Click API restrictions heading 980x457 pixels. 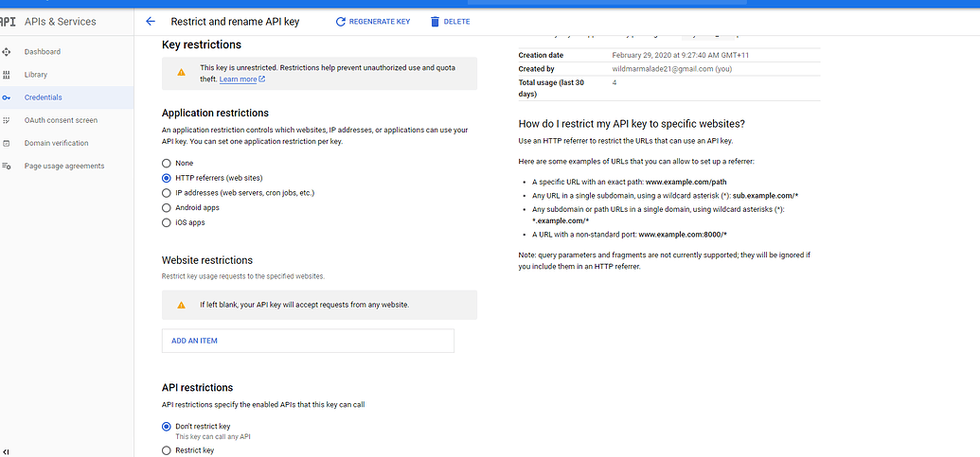tap(198, 388)
